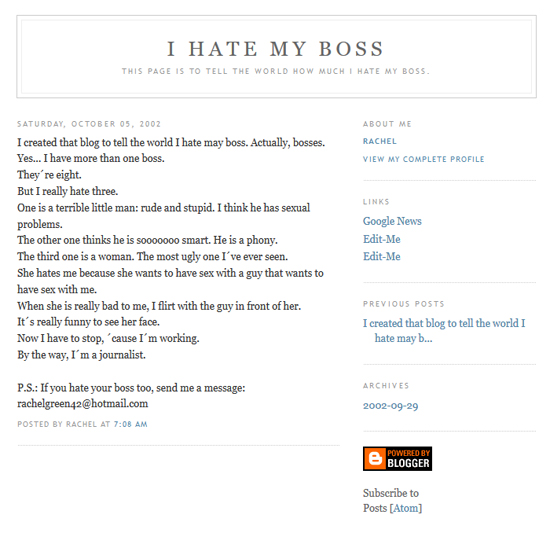Click the 7:08 AM permalink

(x=130, y=424)
